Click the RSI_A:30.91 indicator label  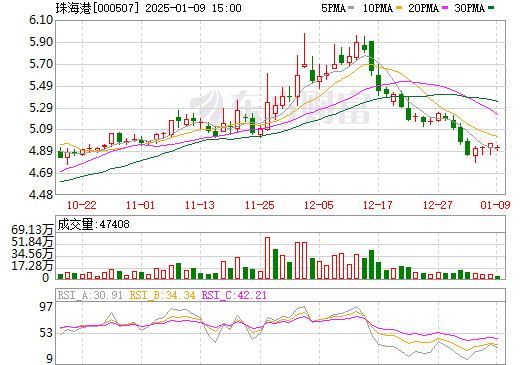90,295
